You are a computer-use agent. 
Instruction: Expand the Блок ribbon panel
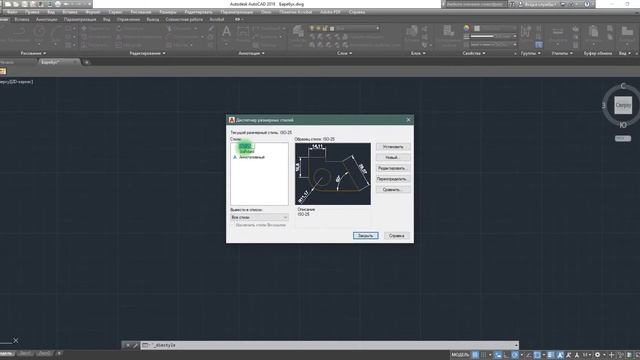click(418, 53)
